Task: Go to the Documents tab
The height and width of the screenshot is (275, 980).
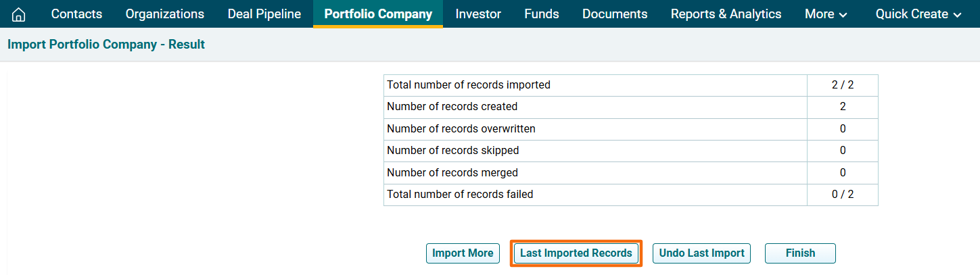Action: point(615,14)
